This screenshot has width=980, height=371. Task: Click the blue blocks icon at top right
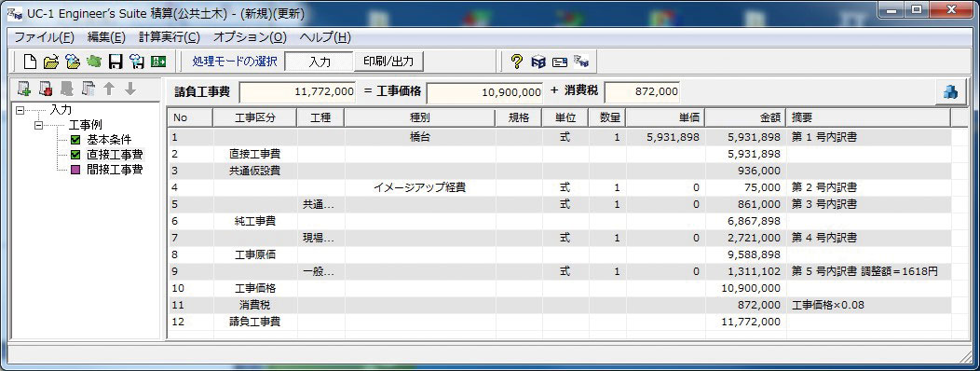pyautogui.click(x=950, y=92)
